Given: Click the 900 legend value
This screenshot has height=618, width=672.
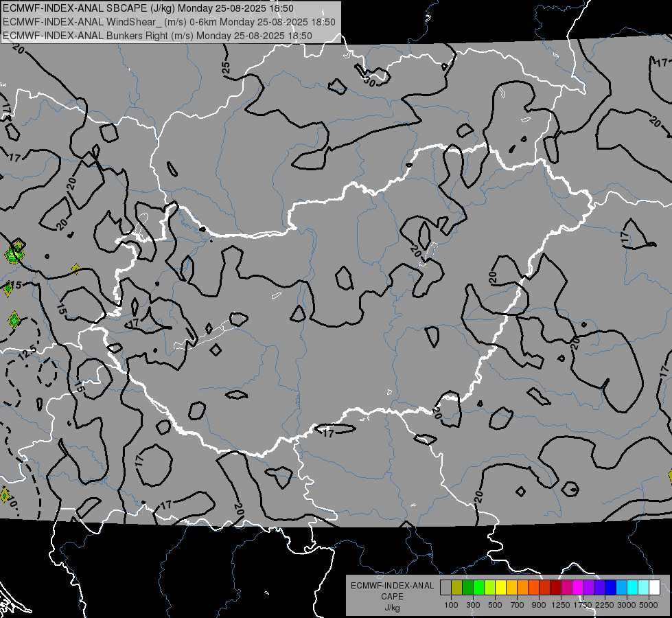Looking at the screenshot, I should point(539,605).
